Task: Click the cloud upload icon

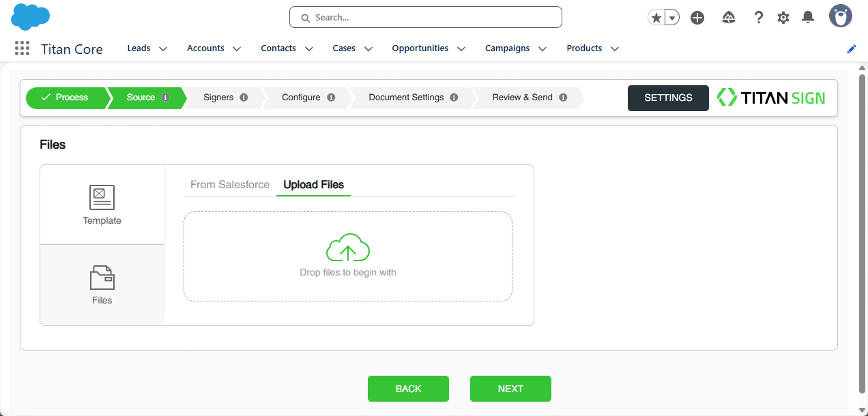Action: (x=348, y=249)
